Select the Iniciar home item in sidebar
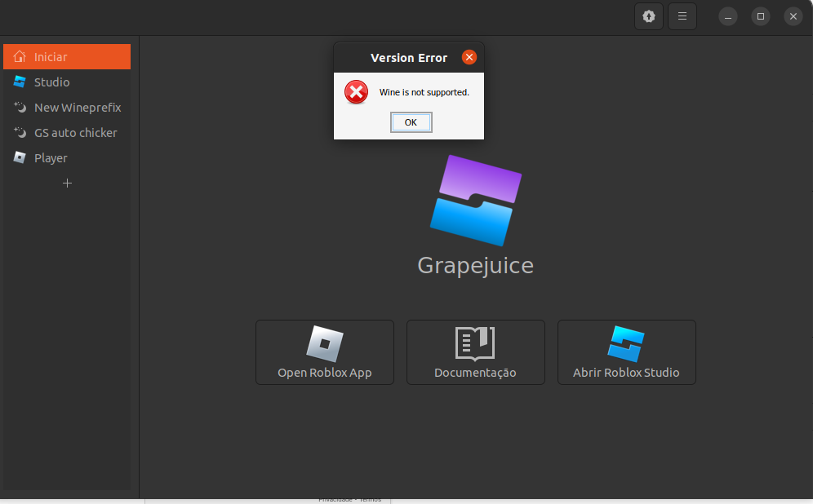The image size is (813, 504). [67, 57]
